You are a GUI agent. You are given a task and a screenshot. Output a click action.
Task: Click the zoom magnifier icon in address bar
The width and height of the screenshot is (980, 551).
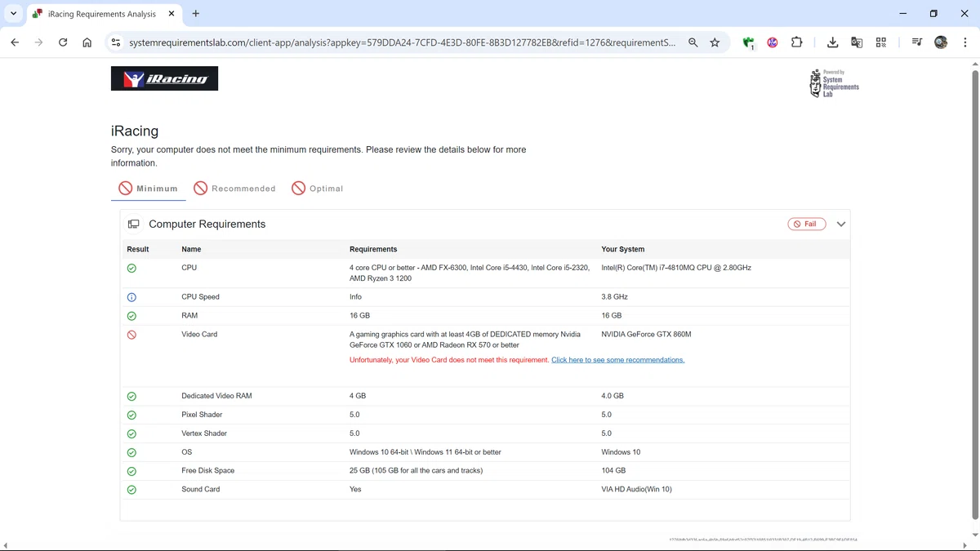[693, 42]
